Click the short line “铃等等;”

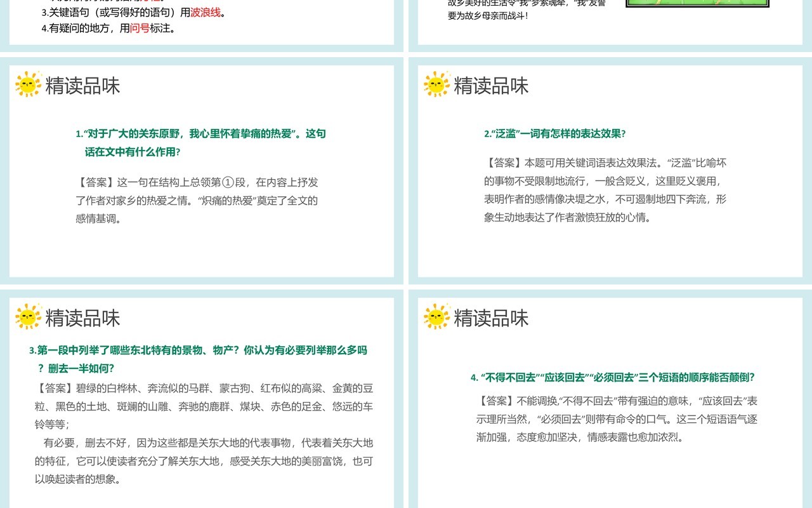point(52,424)
